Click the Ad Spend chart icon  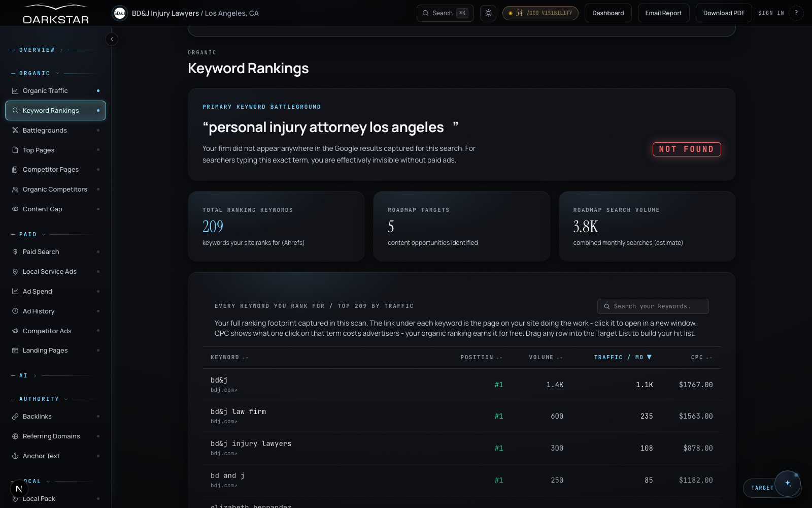(15, 292)
